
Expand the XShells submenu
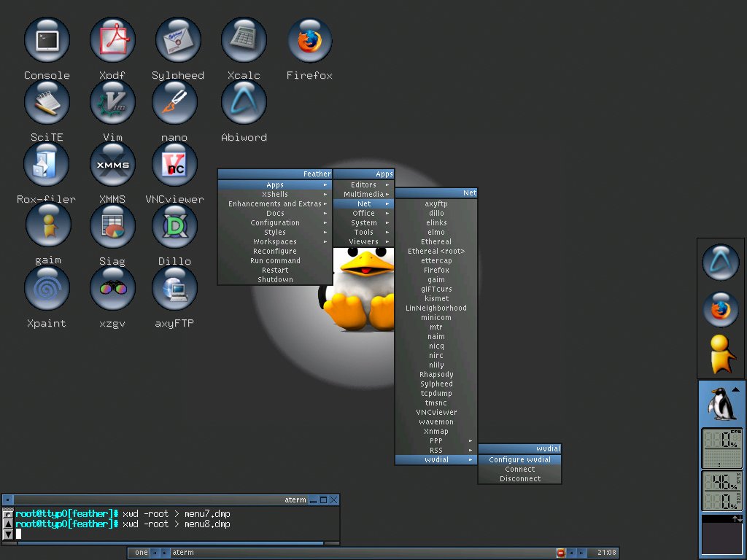pos(275,194)
